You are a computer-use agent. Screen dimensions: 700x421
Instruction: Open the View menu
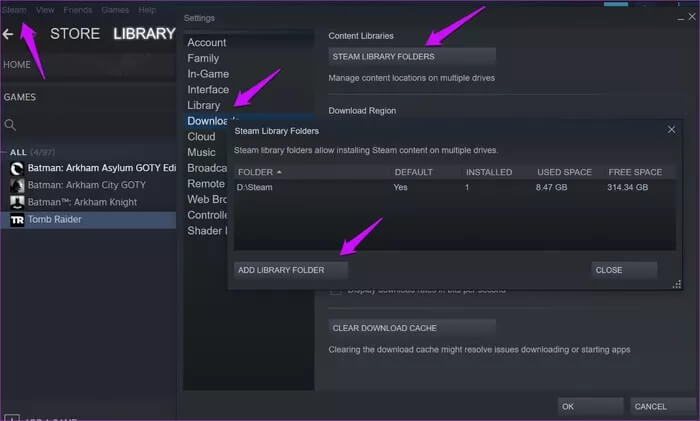click(45, 10)
